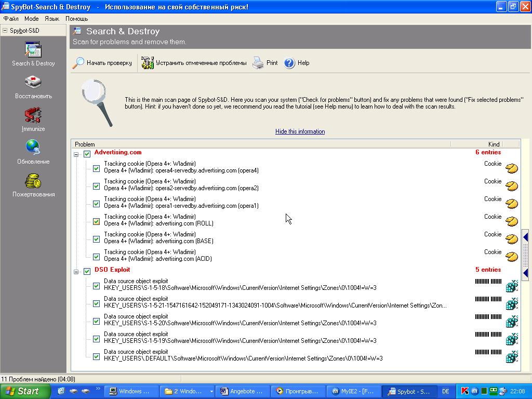The height and width of the screenshot is (399, 532).
Task: Click cookie icon for opera2-servedby row
Action: (512, 186)
